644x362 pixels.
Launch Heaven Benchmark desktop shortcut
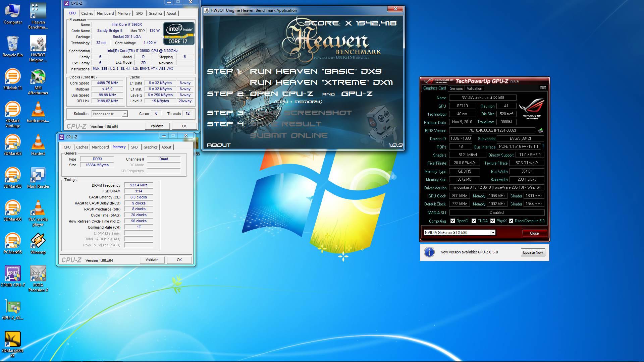click(x=38, y=16)
